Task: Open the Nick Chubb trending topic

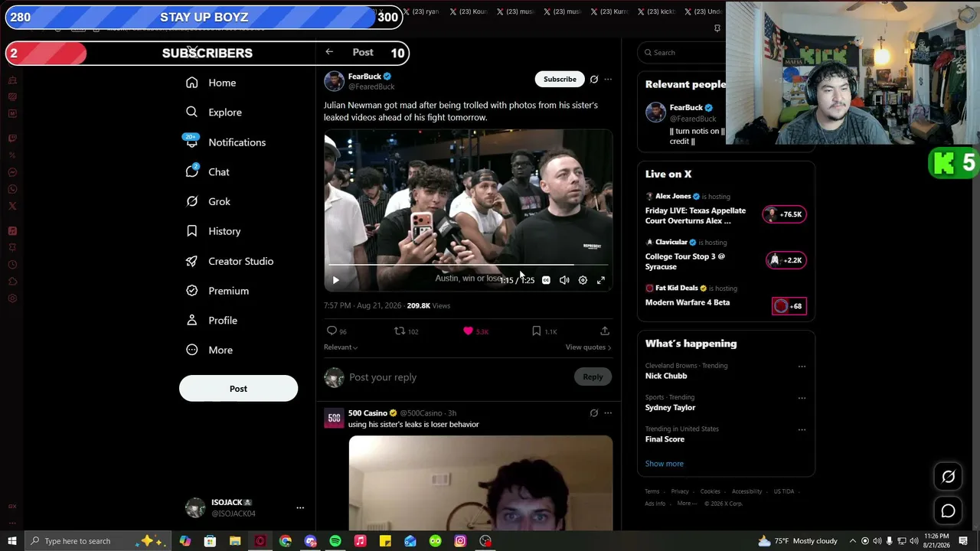Action: click(x=666, y=377)
